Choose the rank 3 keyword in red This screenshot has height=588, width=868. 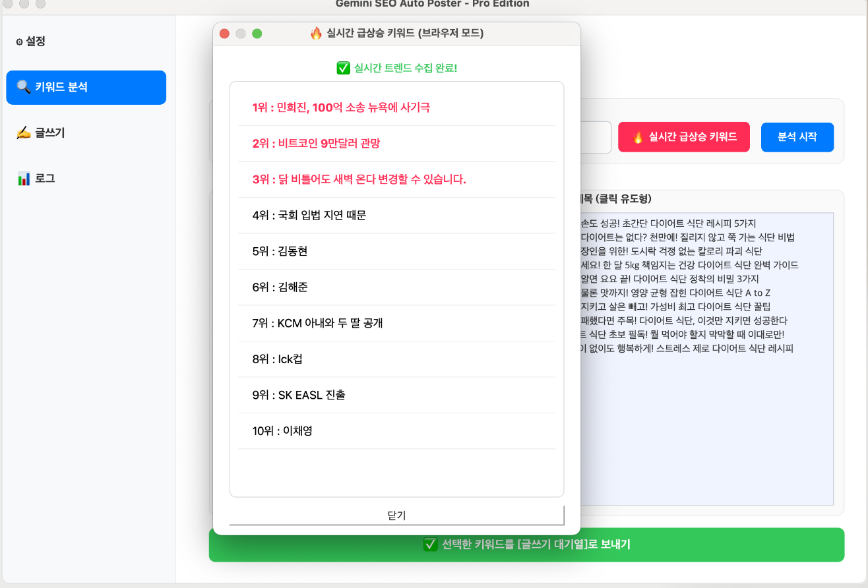click(359, 179)
